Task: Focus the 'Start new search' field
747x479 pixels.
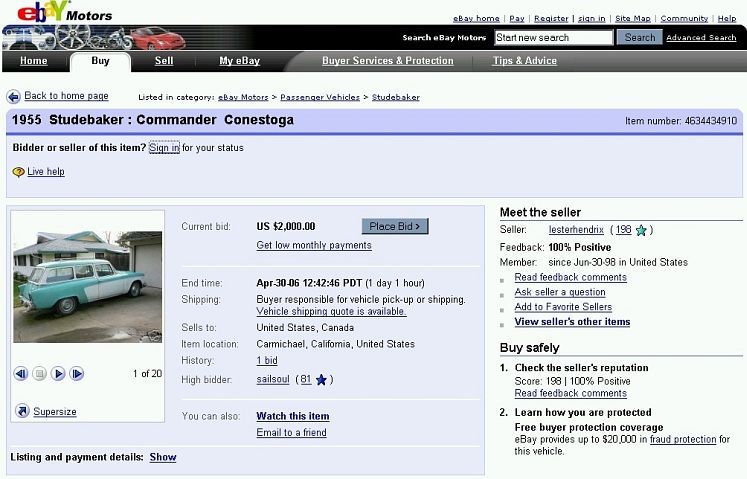Action: 554,38
